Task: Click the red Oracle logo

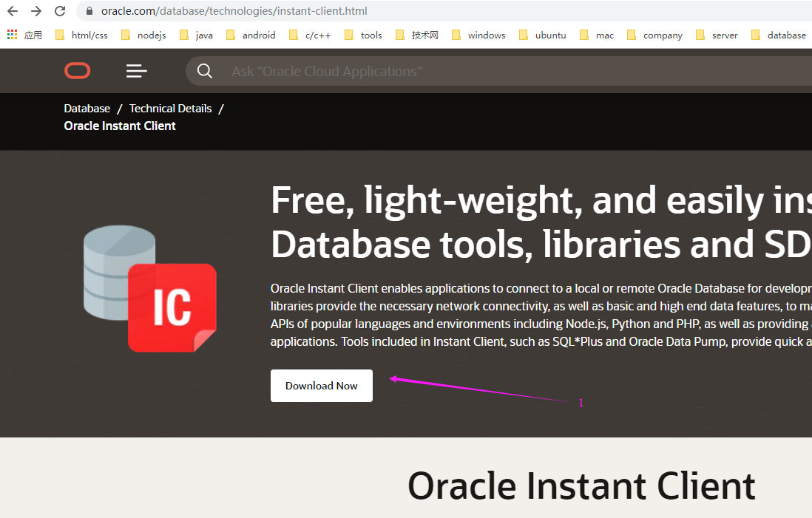Action: [x=77, y=71]
